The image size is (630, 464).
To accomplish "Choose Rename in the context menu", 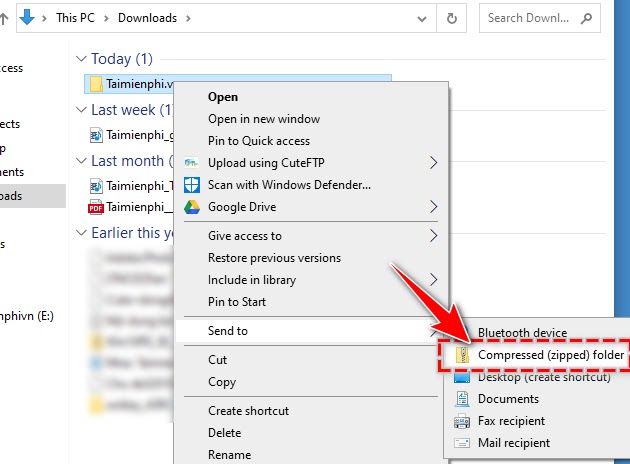I will 230,455.
